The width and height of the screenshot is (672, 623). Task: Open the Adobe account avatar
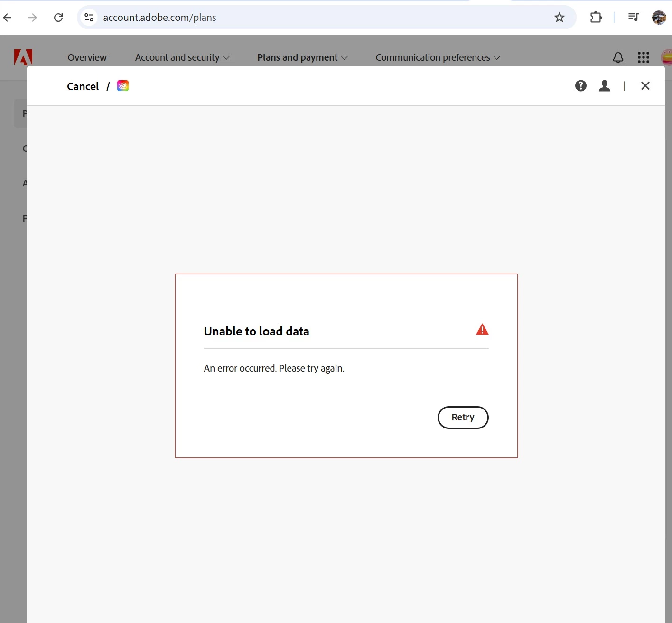point(666,57)
